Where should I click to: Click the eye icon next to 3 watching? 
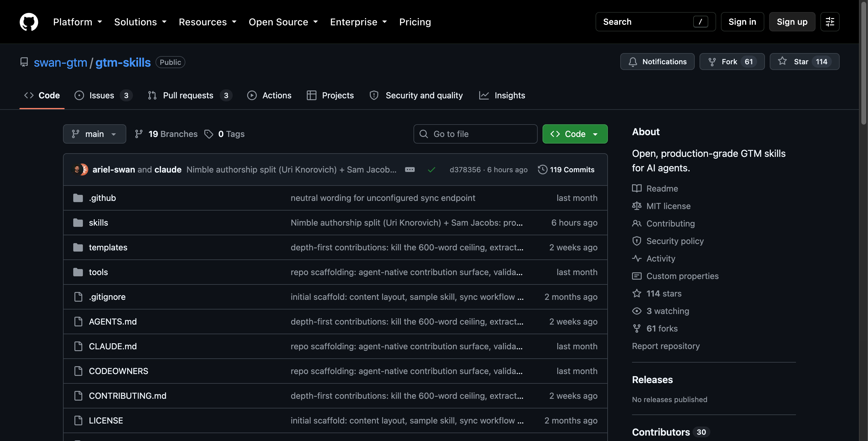click(x=637, y=311)
